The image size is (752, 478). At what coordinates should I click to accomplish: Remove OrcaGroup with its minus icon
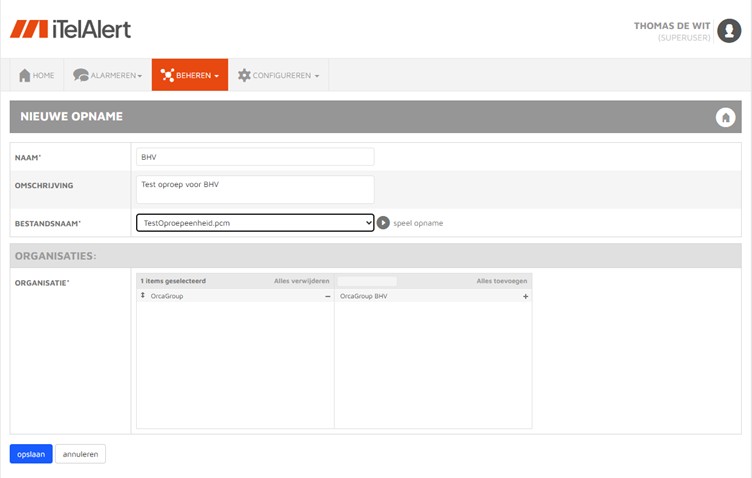point(328,296)
